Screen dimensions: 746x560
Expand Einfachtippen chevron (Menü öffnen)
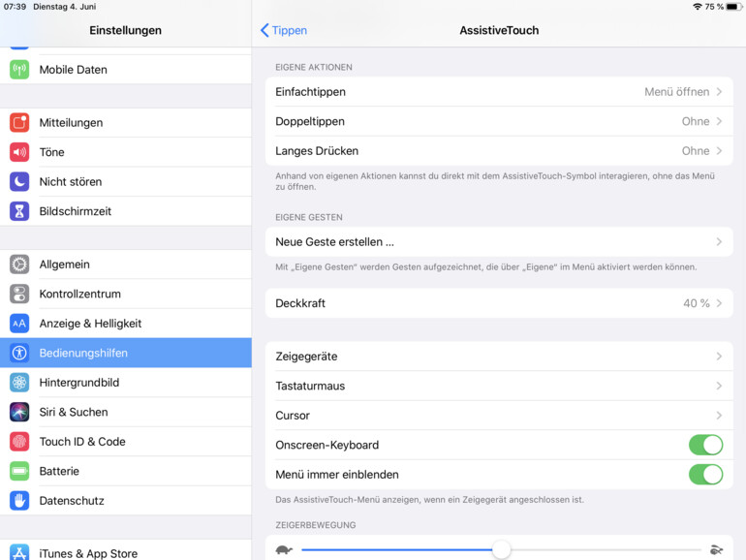point(719,92)
